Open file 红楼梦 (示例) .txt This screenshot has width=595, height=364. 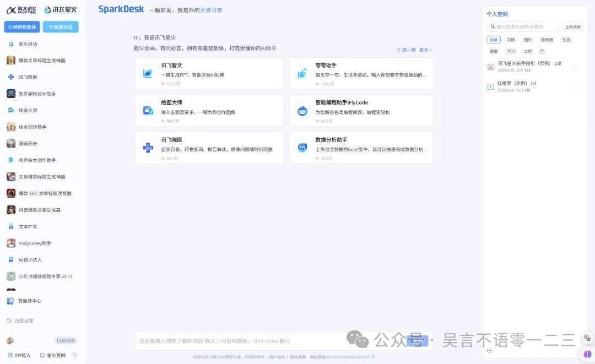517,83
